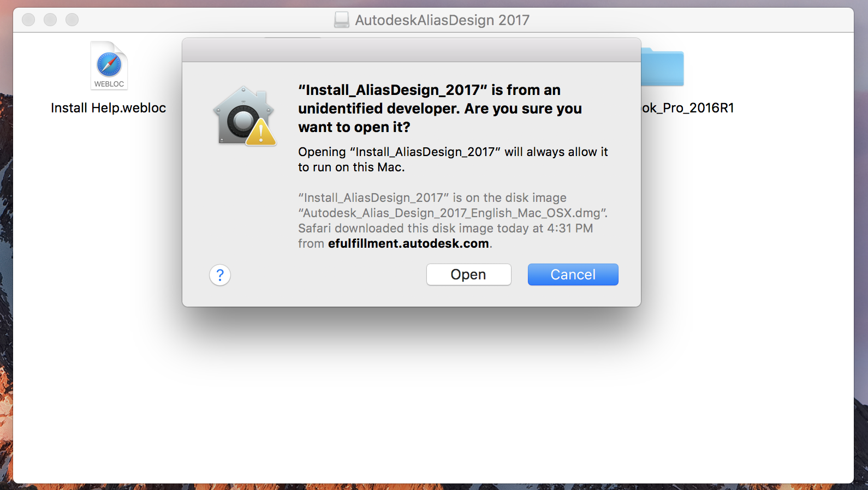Image resolution: width=868 pixels, height=490 pixels.
Task: Select the Install Help Safari webloc icon
Action: pyautogui.click(x=109, y=65)
